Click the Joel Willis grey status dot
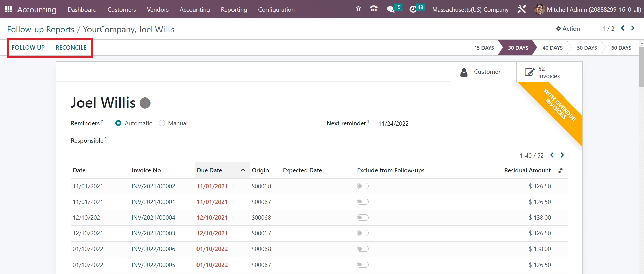The width and height of the screenshot is (644, 274). coord(145,103)
